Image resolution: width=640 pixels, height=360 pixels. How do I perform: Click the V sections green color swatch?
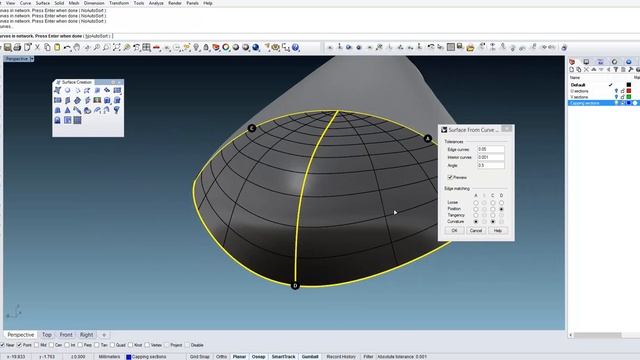tap(629, 97)
